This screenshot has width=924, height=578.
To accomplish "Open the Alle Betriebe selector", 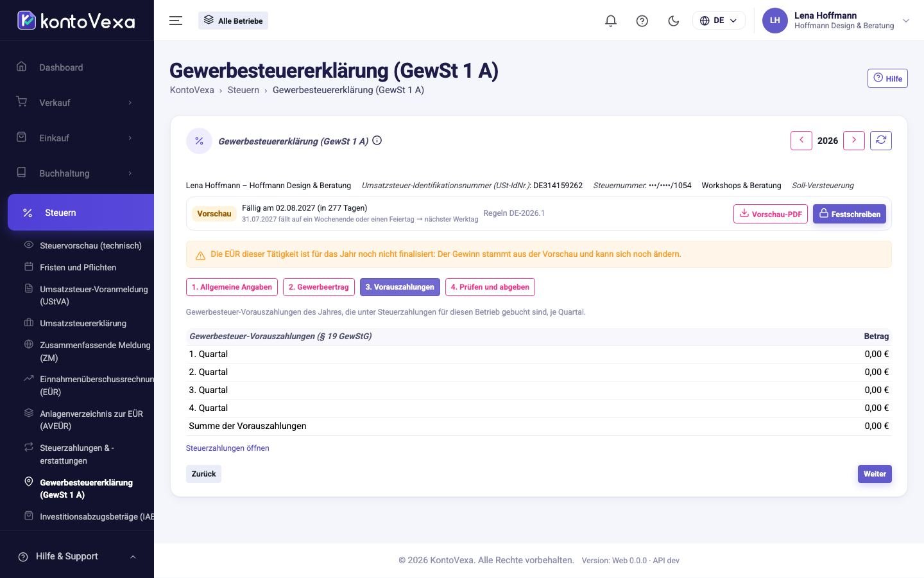I will point(233,21).
